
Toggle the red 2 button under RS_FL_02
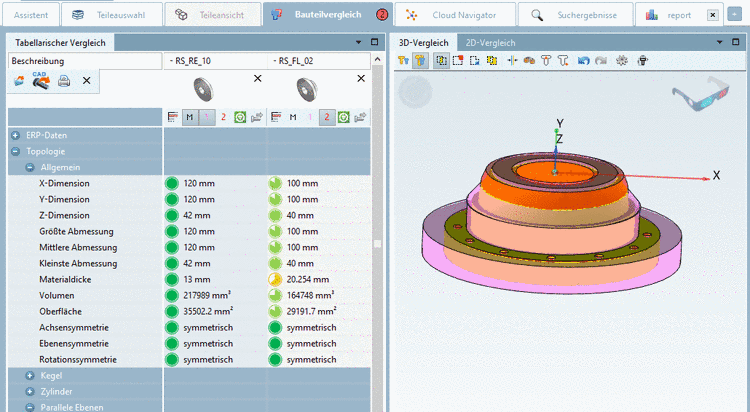click(326, 117)
